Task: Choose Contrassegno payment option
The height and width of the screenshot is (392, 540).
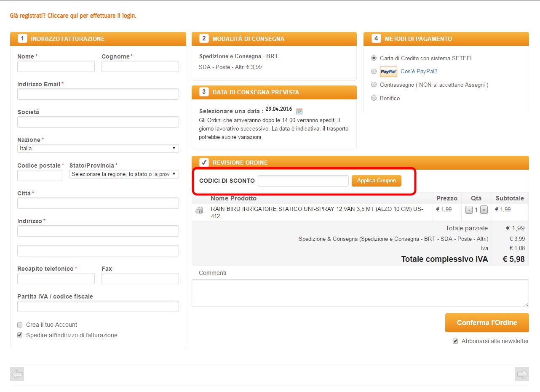Action: [x=374, y=85]
